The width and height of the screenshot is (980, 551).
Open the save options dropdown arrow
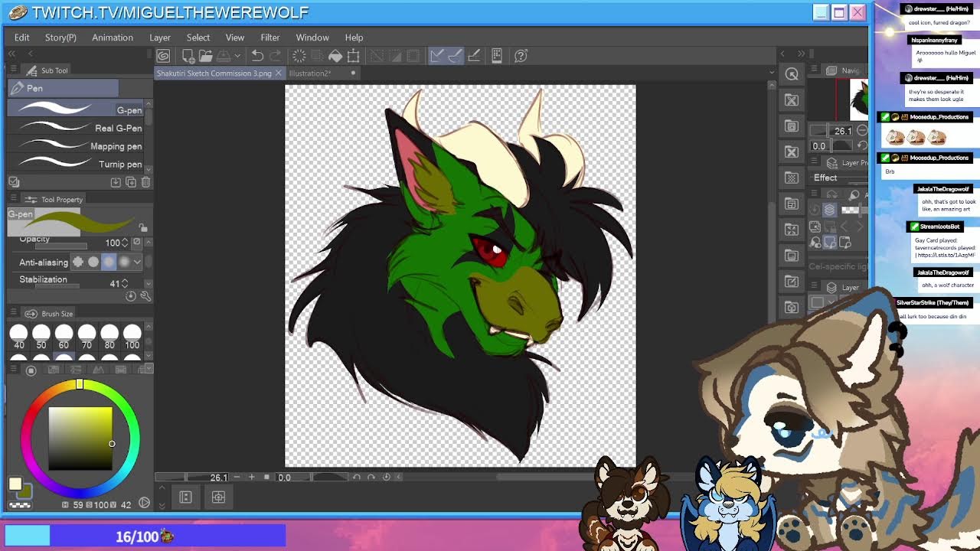[237, 56]
